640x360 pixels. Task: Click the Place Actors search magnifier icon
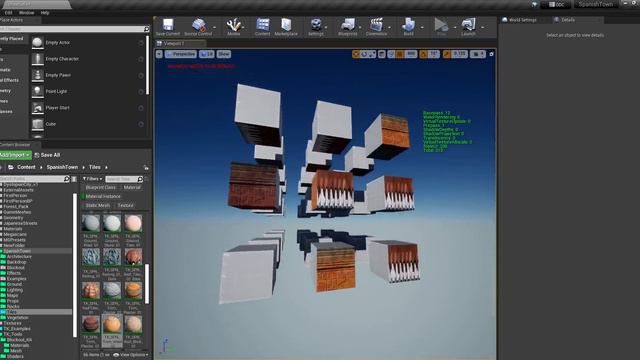(147, 29)
